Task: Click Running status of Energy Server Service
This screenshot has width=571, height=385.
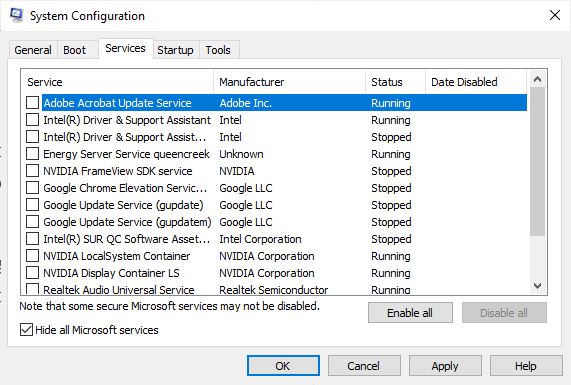Action: pos(391,154)
